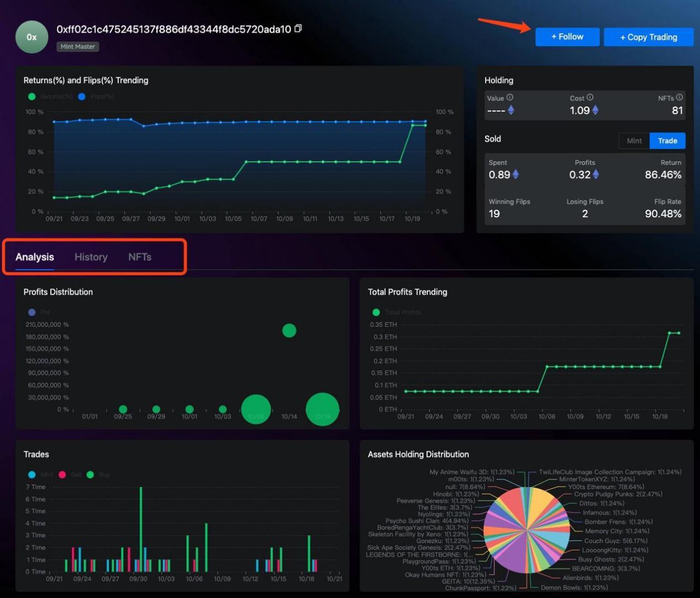Screen dimensions: 700x598
Task: Click the Ethereum icon beside Profits 0.32
Action: click(x=596, y=175)
